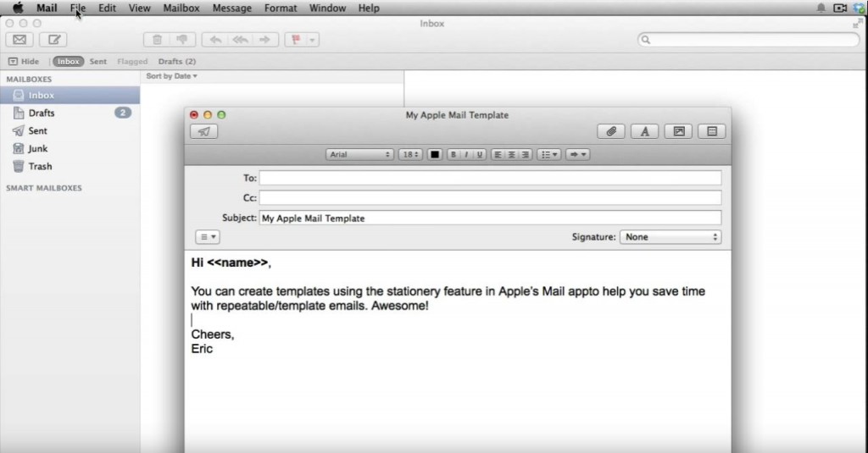Select Trash in Mailboxes sidebar
This screenshot has height=453, width=868.
click(x=70, y=166)
